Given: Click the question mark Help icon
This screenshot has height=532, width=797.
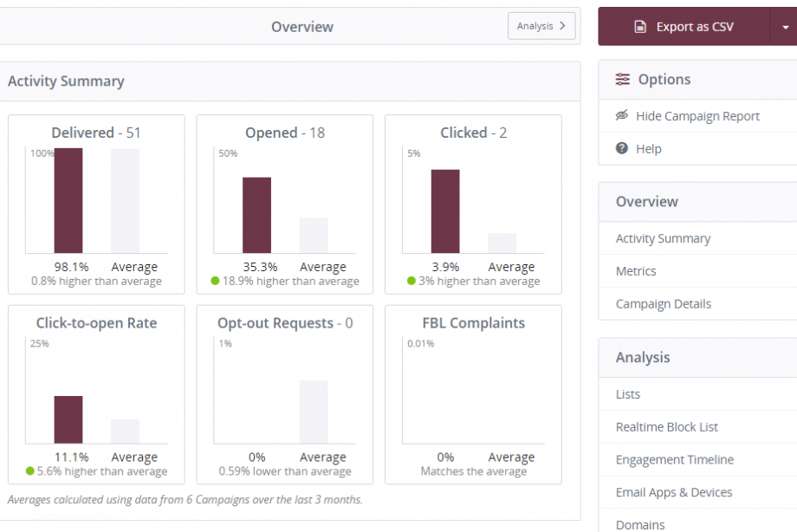Looking at the screenshot, I should tap(621, 148).
